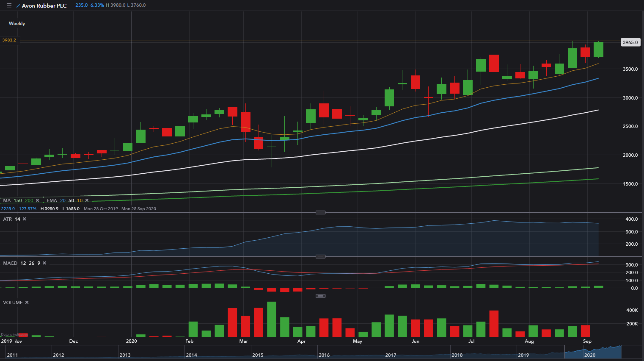The width and height of the screenshot is (644, 361).
Task: Click the 6.33% change value in header
Action: click(x=97, y=5)
